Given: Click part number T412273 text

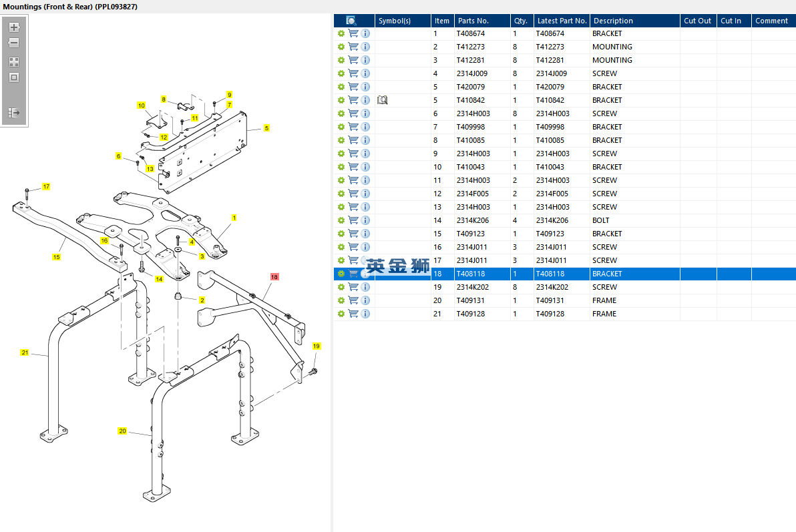Looking at the screenshot, I should coord(471,47).
